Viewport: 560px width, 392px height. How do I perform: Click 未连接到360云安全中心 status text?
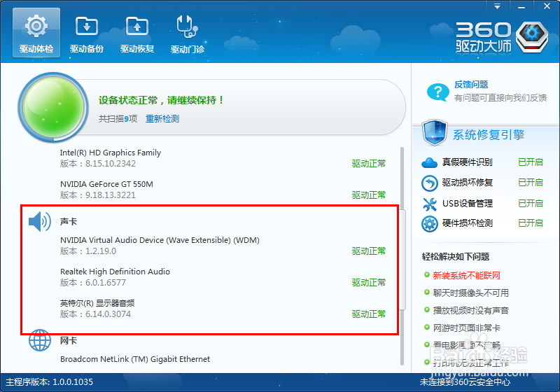pos(465,381)
